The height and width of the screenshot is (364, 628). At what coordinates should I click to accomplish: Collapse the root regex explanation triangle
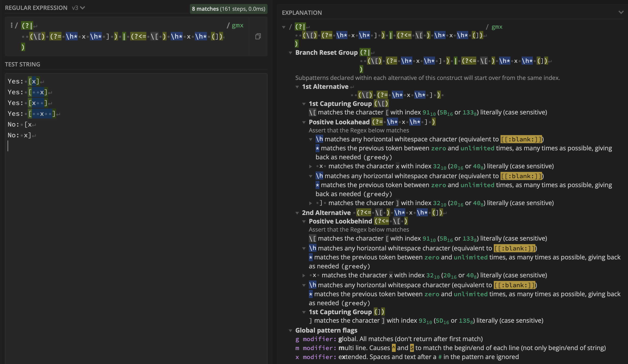coord(284,27)
